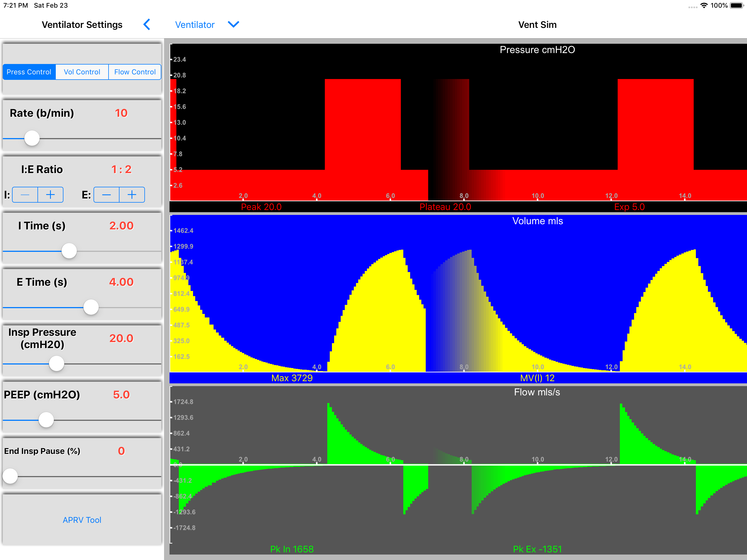Switch to Vol Control mode

tap(82, 72)
